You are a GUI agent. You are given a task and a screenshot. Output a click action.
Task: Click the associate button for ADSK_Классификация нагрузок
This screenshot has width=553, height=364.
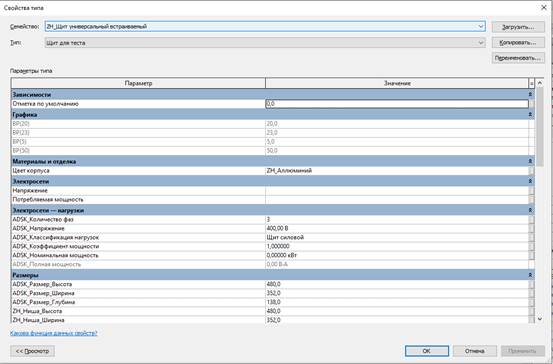coord(531,237)
